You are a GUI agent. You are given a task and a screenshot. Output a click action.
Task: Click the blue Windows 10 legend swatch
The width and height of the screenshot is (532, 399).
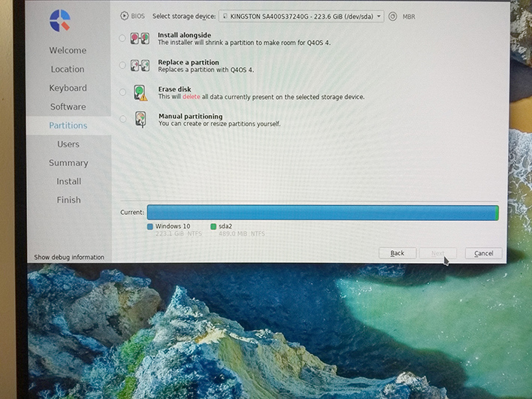tap(150, 226)
